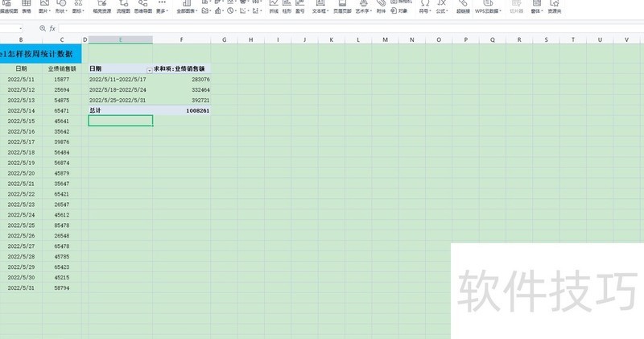
Task: Click inside the formula bar input
Action: [351, 28]
